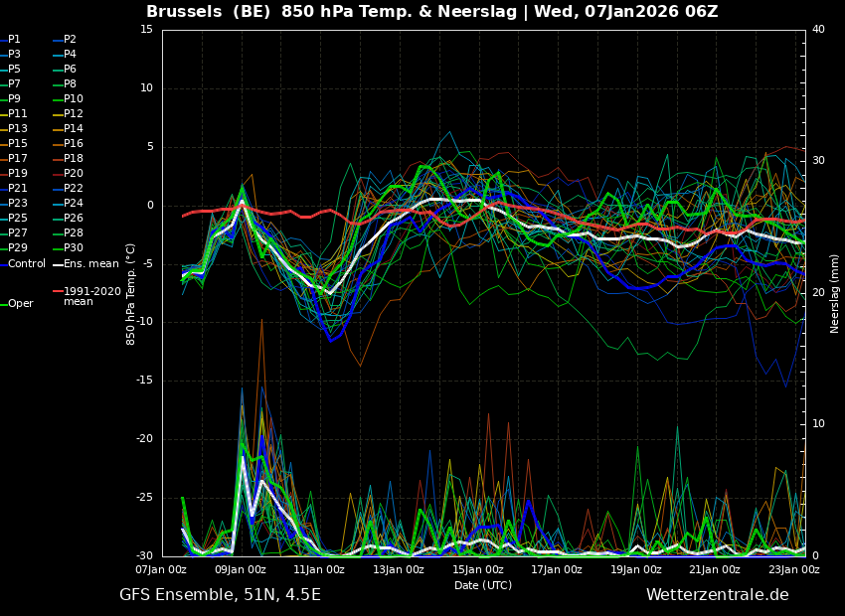Click the 15 temperature axis tick

147,30
